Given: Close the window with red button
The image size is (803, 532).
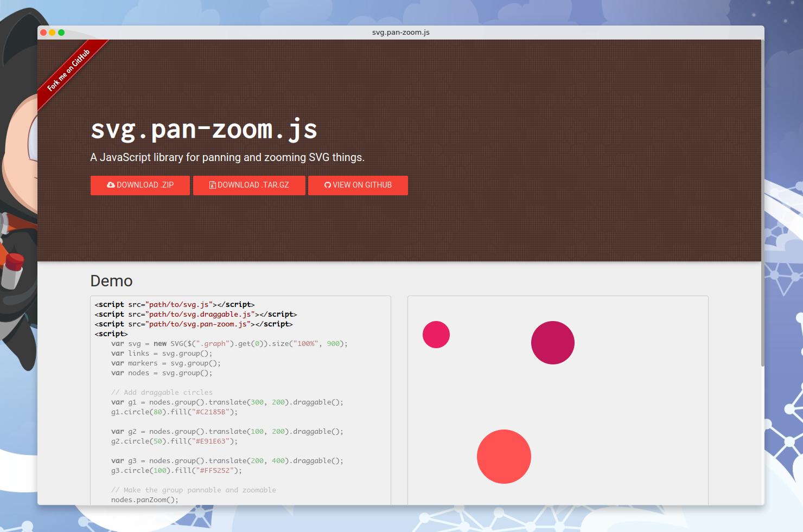Looking at the screenshot, I should click(x=43, y=33).
